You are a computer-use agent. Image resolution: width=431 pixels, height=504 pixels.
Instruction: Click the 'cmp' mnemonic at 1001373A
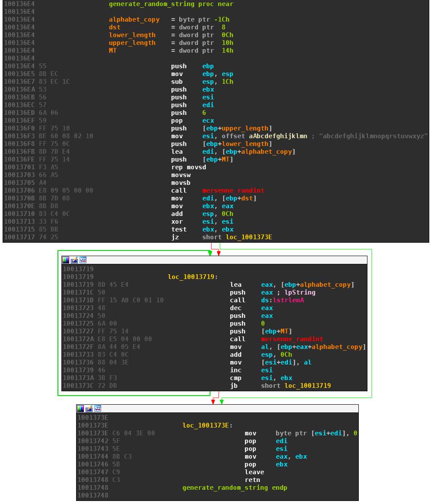click(x=236, y=378)
